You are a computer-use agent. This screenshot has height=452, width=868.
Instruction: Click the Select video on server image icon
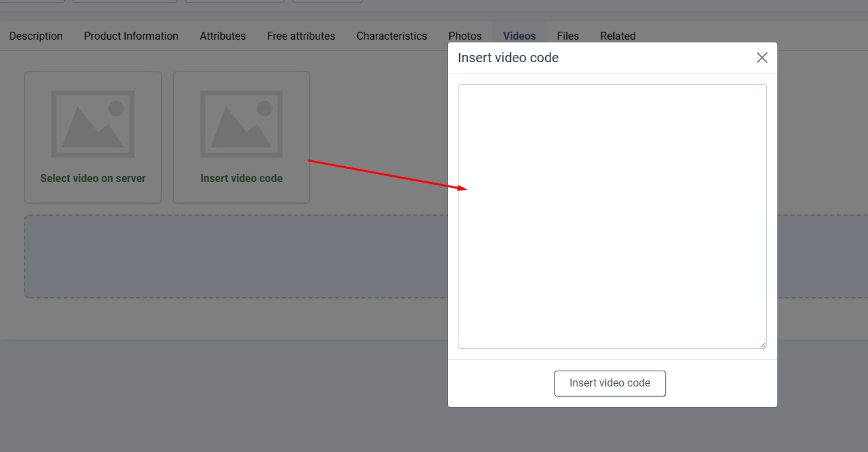[93, 124]
